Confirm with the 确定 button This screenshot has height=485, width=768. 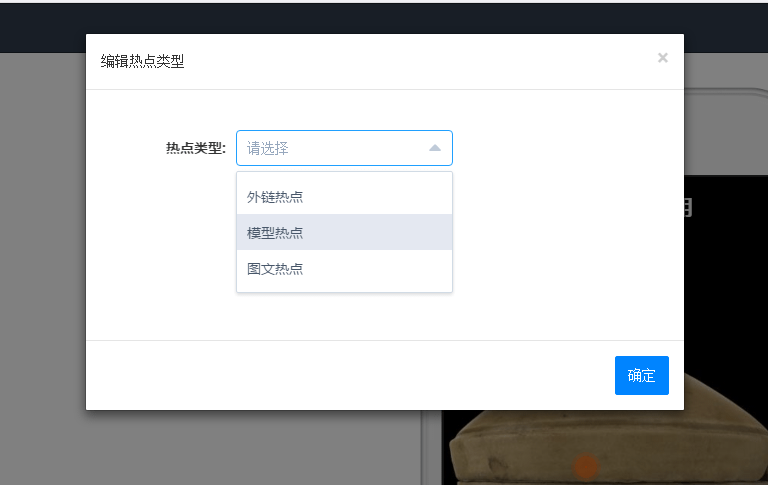click(x=642, y=375)
